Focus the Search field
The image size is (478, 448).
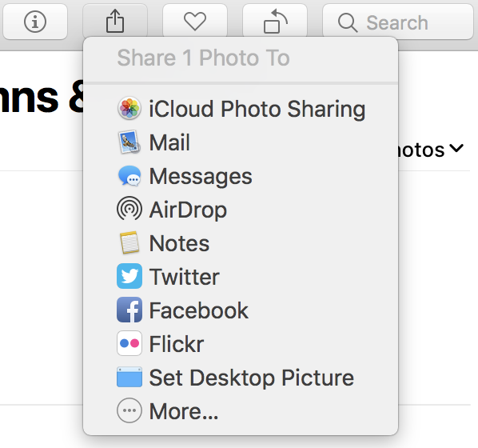click(398, 22)
